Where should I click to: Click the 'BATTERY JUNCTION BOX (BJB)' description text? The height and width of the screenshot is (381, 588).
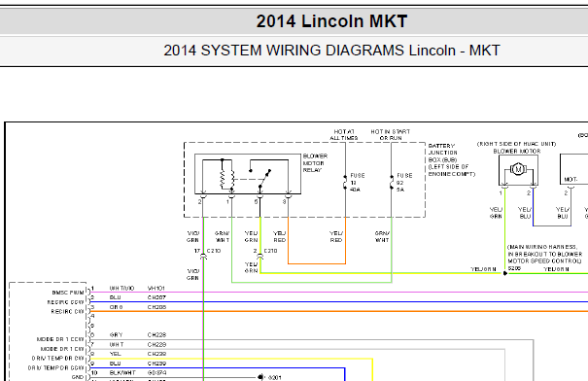point(452,159)
